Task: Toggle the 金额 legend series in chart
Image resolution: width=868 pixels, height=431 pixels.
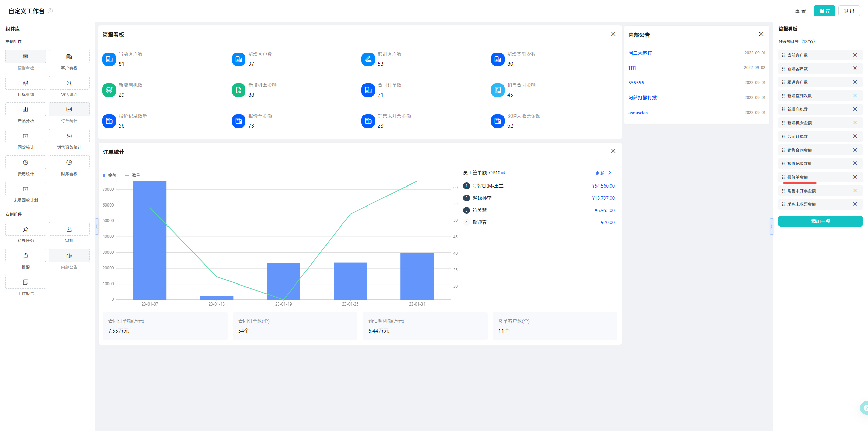Action: [x=110, y=175]
